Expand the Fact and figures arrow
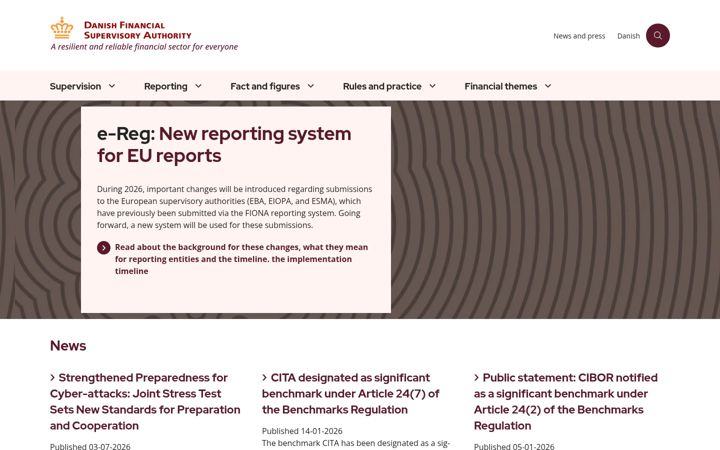 tap(311, 86)
